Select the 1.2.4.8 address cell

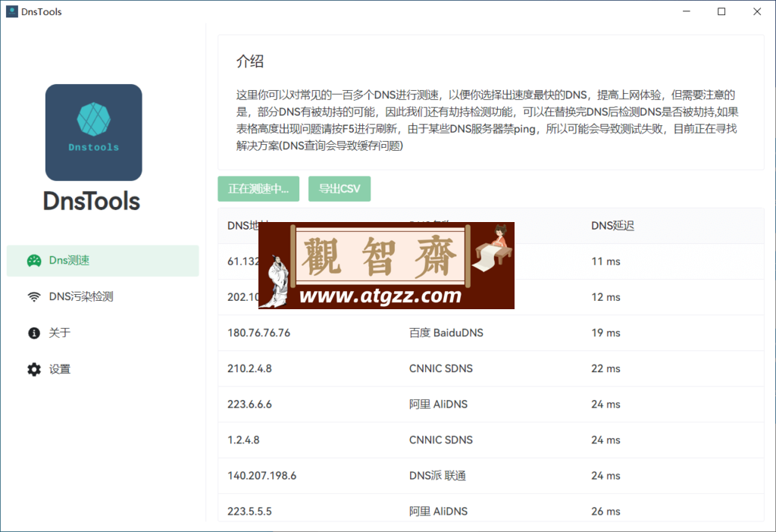[243, 440]
